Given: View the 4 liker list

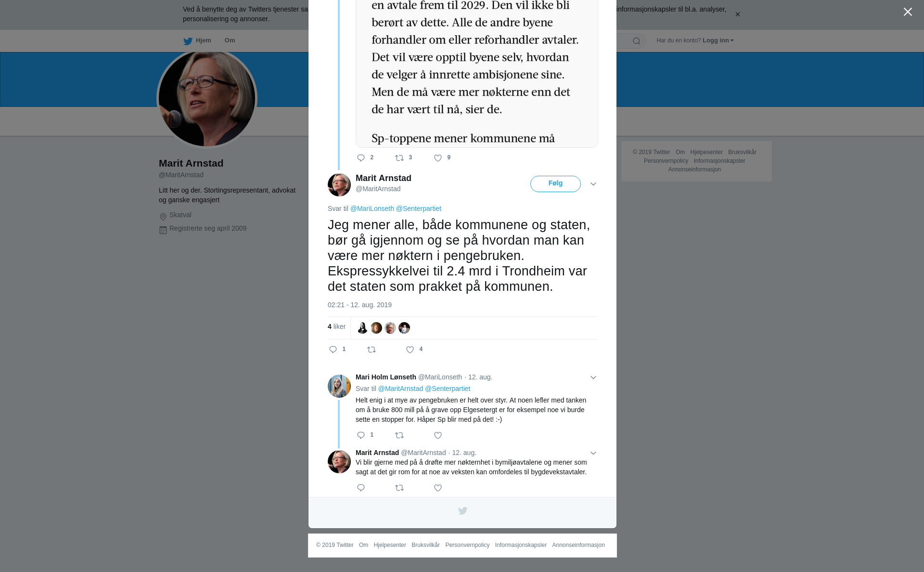Looking at the screenshot, I should tap(336, 326).
